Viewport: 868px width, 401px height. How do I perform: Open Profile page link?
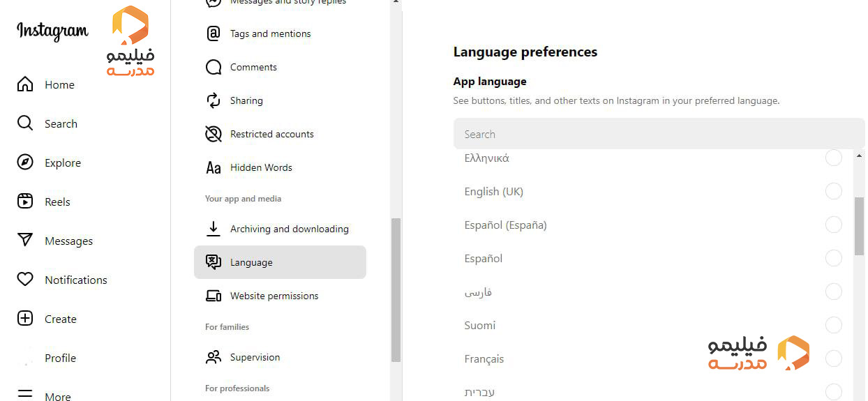(60, 358)
